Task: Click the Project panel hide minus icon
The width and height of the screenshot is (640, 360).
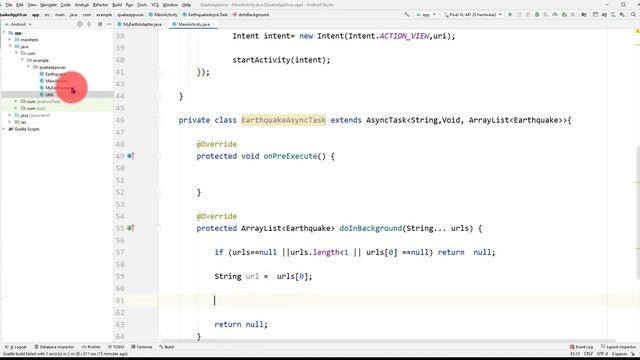Action: [109, 24]
